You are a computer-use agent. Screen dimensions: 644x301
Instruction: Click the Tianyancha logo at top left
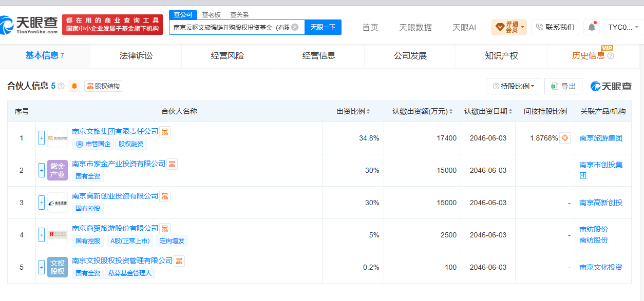(29, 25)
